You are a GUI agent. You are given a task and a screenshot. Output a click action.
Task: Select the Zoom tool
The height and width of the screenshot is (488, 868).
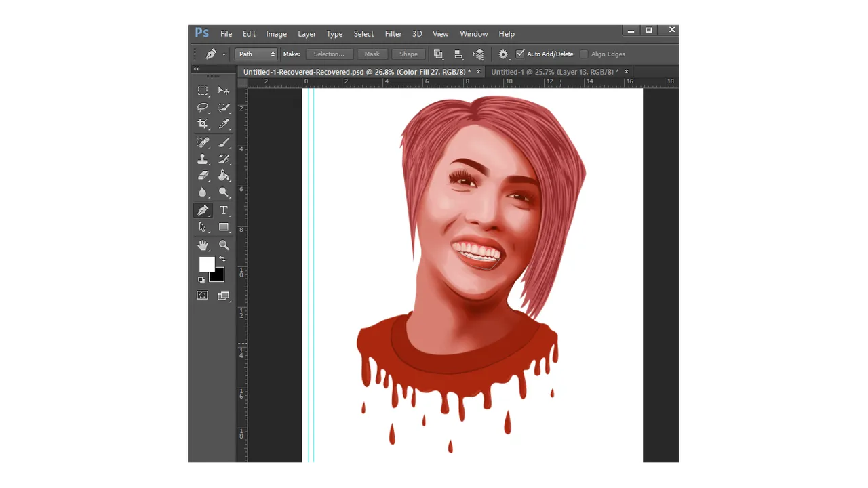pyautogui.click(x=224, y=245)
